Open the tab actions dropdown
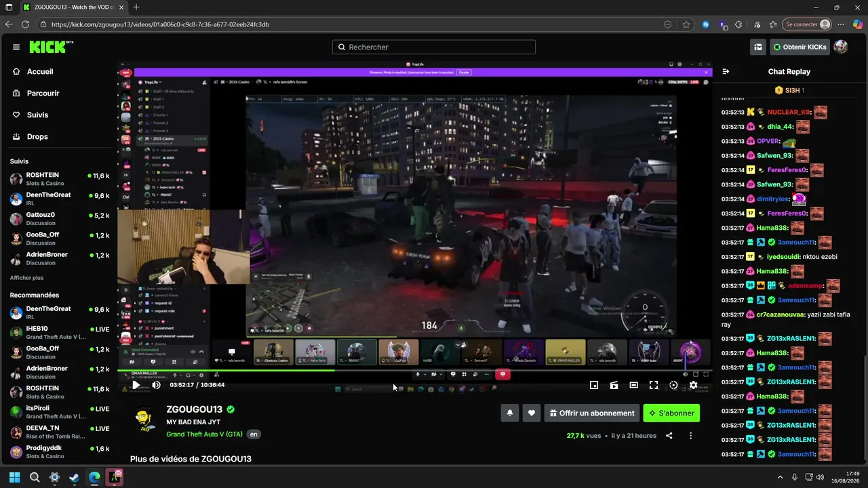The height and width of the screenshot is (488, 868). tap(8, 7)
